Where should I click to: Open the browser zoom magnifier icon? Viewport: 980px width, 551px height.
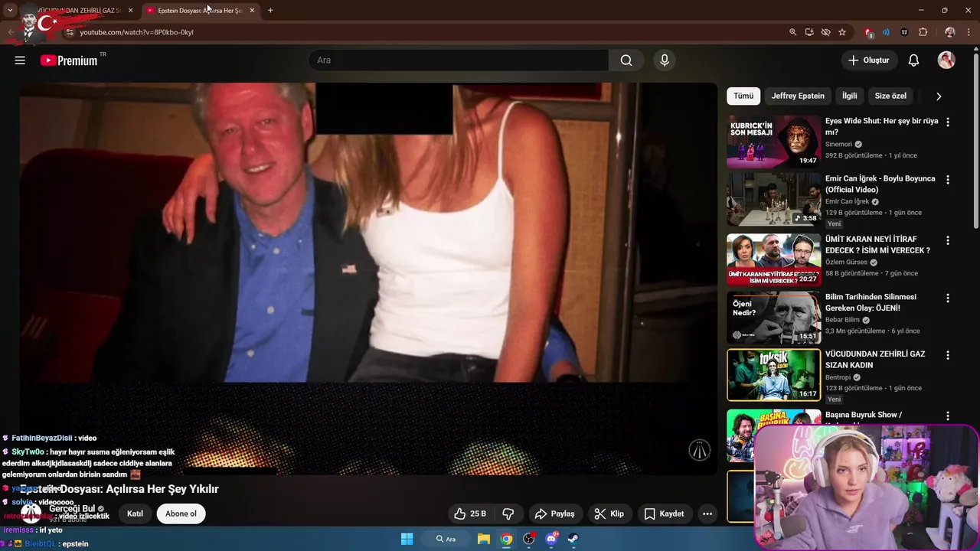[792, 32]
